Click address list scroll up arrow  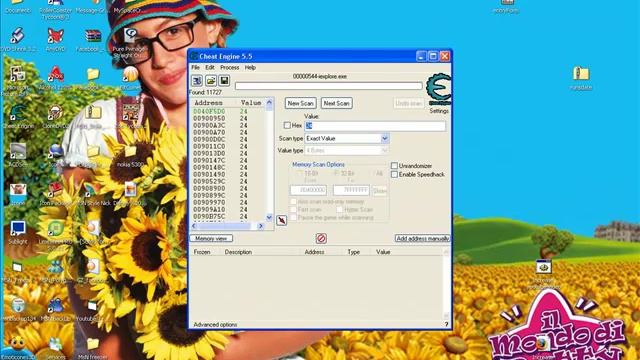[269, 102]
